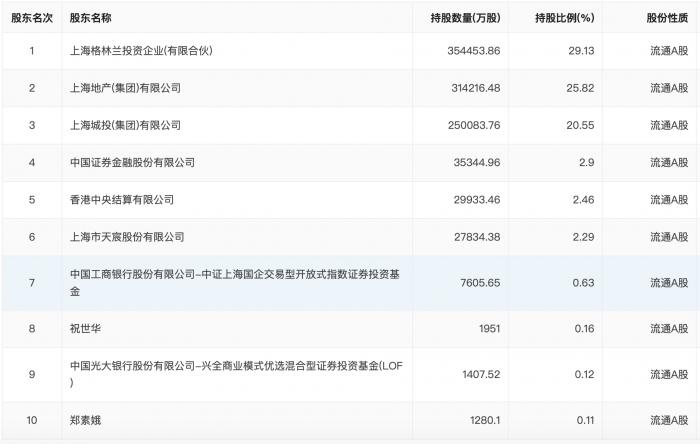The image size is (700, 444).
Task: Click holding value 27834.38
Action: click(x=477, y=237)
